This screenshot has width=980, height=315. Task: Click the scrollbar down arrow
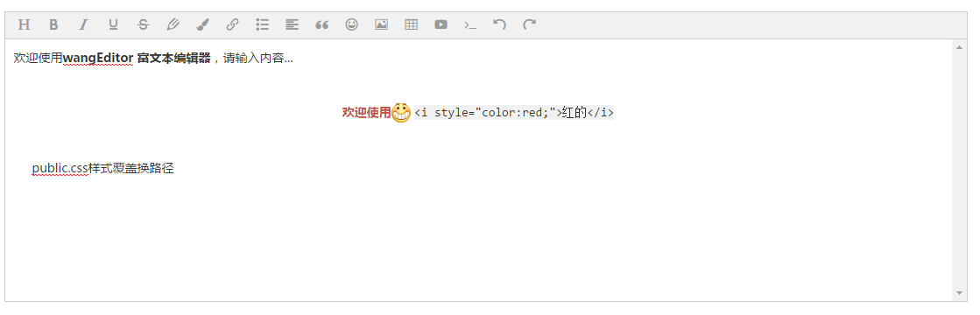(x=959, y=293)
